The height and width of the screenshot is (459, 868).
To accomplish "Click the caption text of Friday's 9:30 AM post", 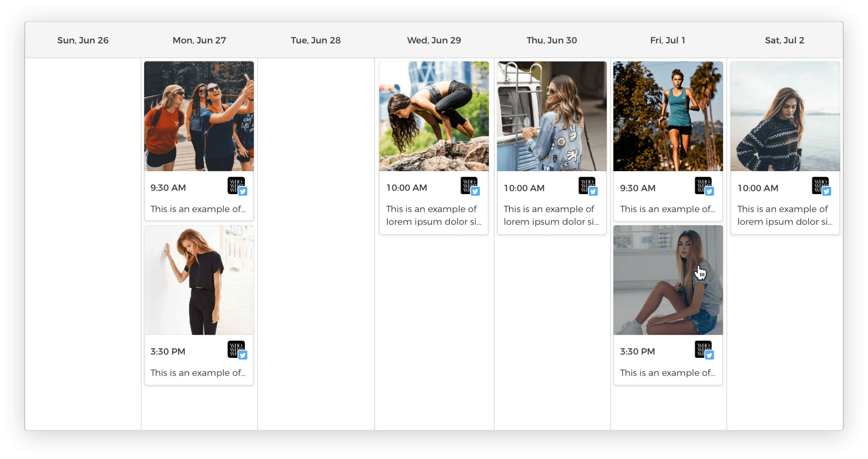I will coord(667,209).
